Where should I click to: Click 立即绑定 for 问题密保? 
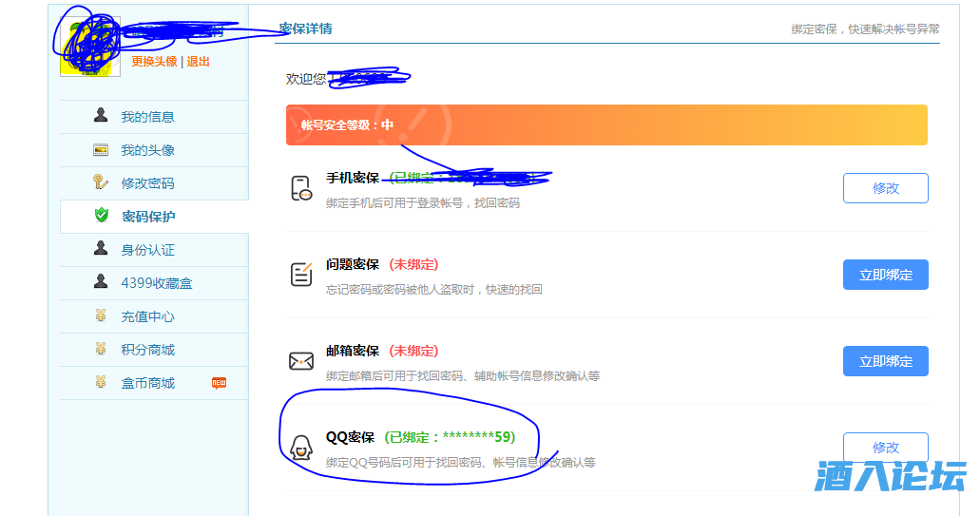(x=886, y=275)
